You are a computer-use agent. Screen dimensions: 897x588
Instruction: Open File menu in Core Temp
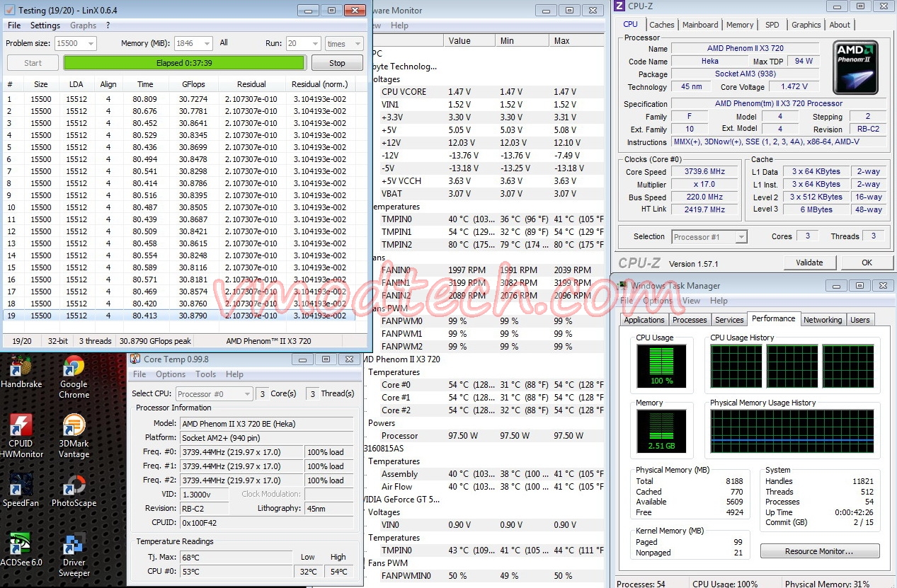139,374
